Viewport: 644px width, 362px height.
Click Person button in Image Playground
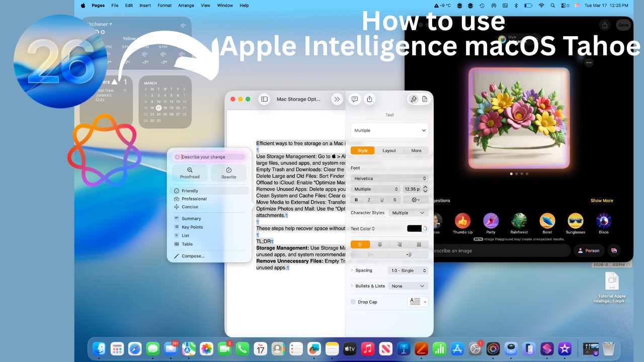pyautogui.click(x=589, y=250)
